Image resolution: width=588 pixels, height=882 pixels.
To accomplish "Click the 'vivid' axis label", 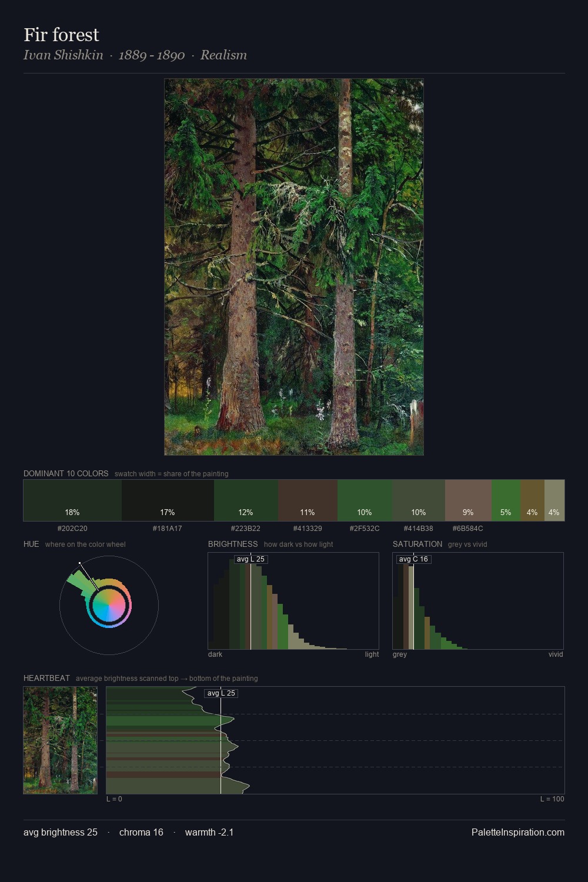I will point(556,654).
